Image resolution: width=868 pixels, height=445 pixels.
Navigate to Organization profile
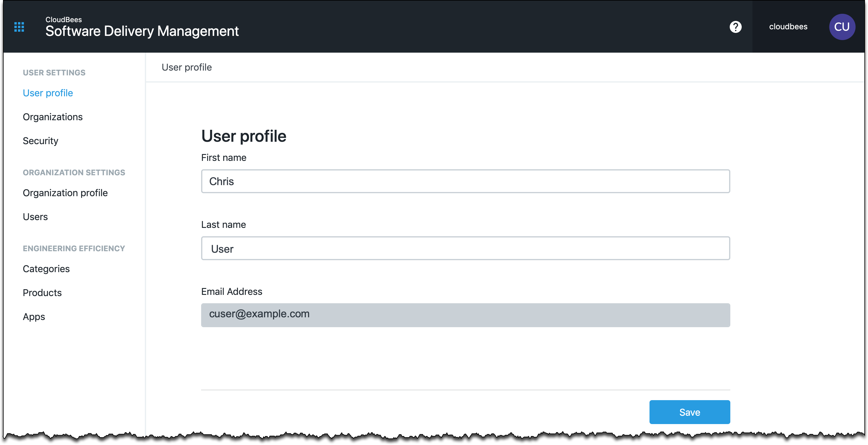click(65, 193)
